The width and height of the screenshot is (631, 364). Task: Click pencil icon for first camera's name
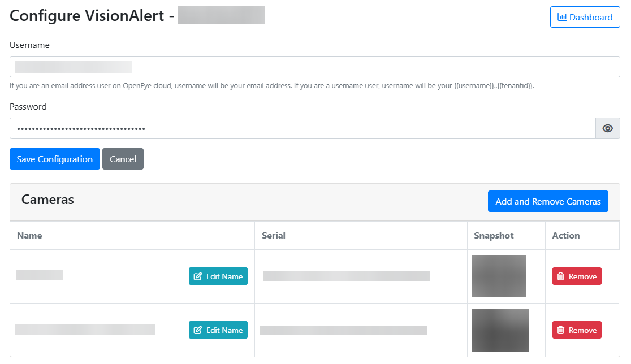198,276
